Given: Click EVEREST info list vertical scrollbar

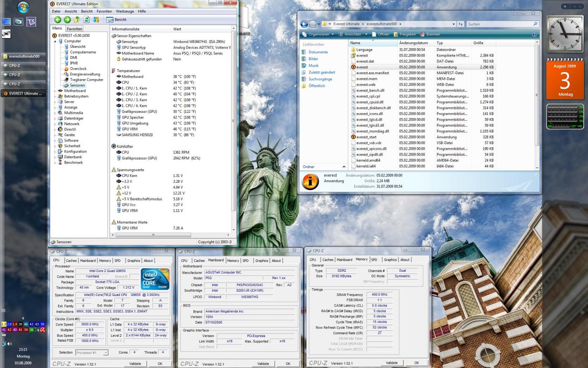Looking at the screenshot, I should tap(233, 120).
